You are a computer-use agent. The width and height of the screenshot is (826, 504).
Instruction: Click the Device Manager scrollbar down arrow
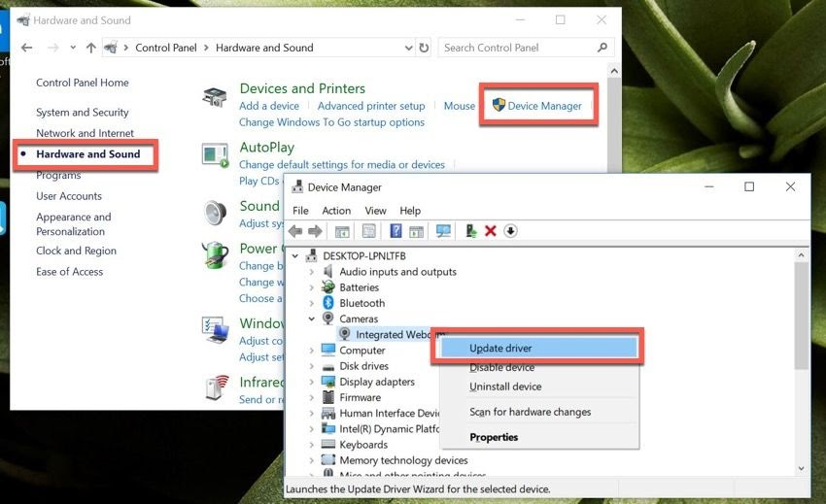(x=802, y=468)
